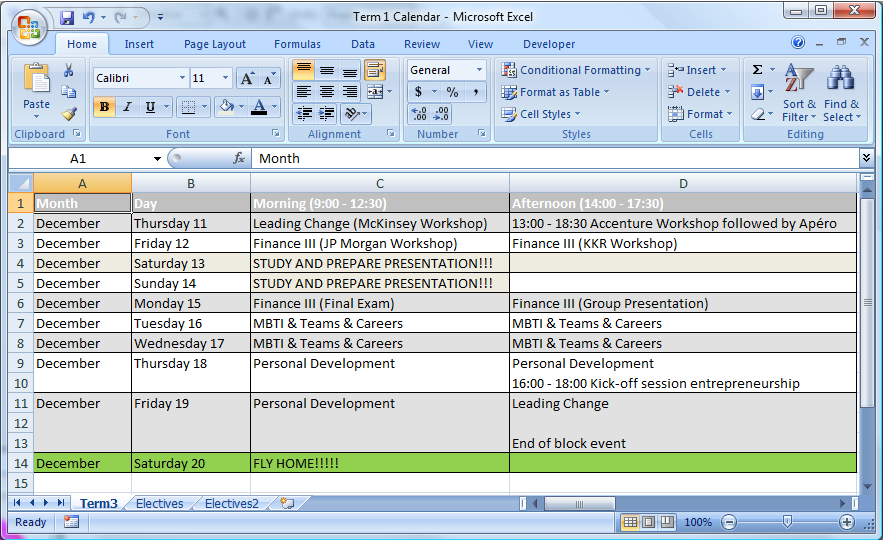
Task: Align text to the right
Action: click(x=350, y=92)
